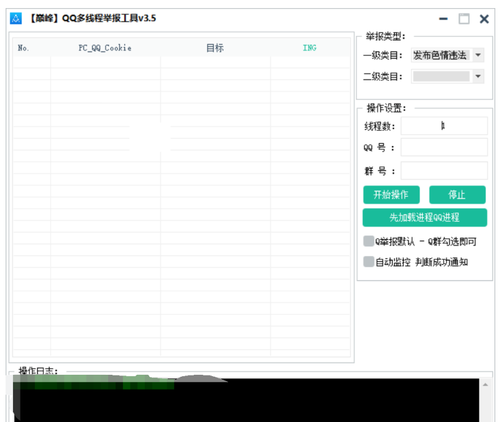The image size is (504, 422).
Task: Toggle the 自动监控 判断成功通知 checkbox
Action: 369,262
